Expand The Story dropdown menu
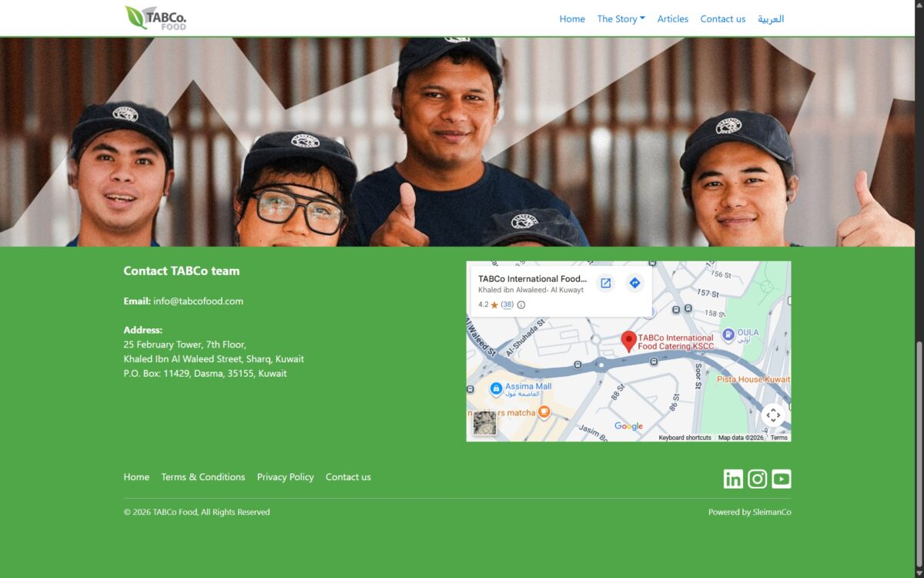 (x=621, y=18)
